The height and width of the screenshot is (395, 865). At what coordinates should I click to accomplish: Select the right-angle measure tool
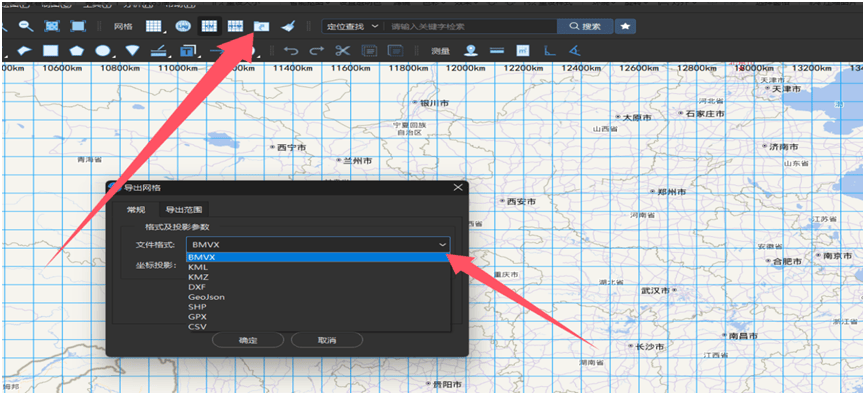point(549,51)
